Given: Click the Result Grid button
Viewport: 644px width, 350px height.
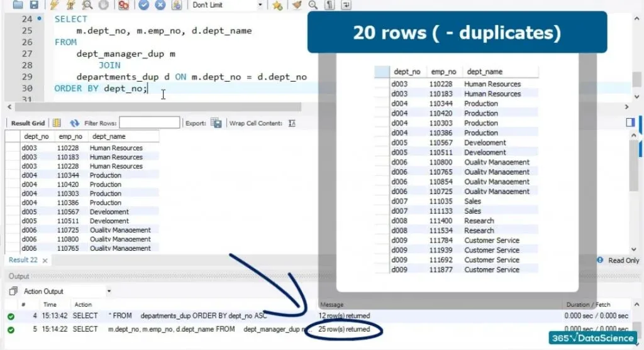Looking at the screenshot, I should coord(28,123).
